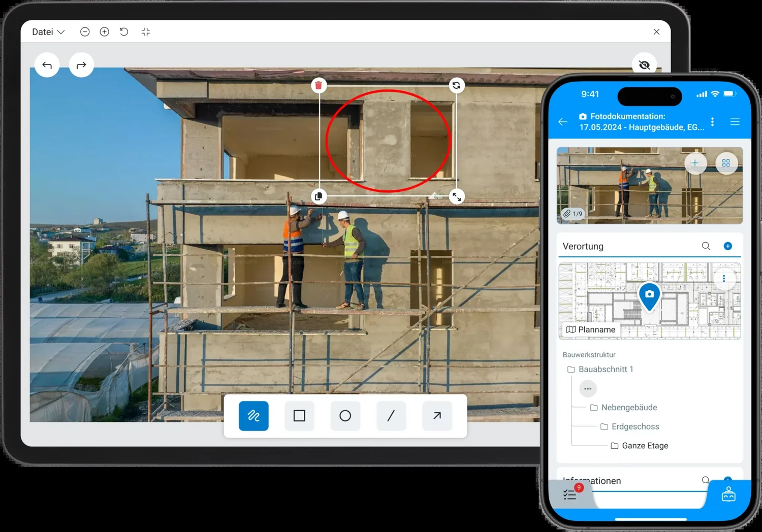Click the resize handle of the ellipse selection

pyautogui.click(x=457, y=196)
